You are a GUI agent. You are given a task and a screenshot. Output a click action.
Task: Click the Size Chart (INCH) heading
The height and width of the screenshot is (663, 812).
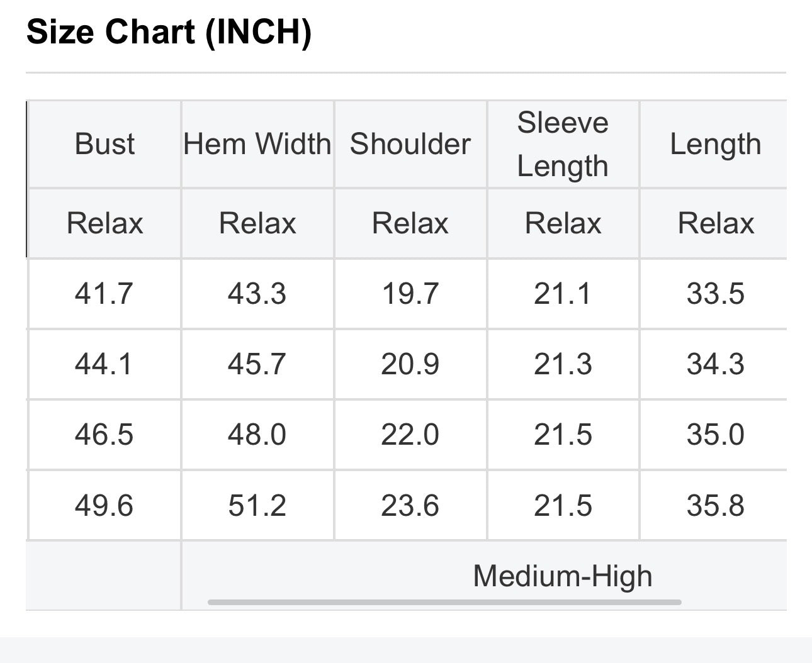click(169, 31)
